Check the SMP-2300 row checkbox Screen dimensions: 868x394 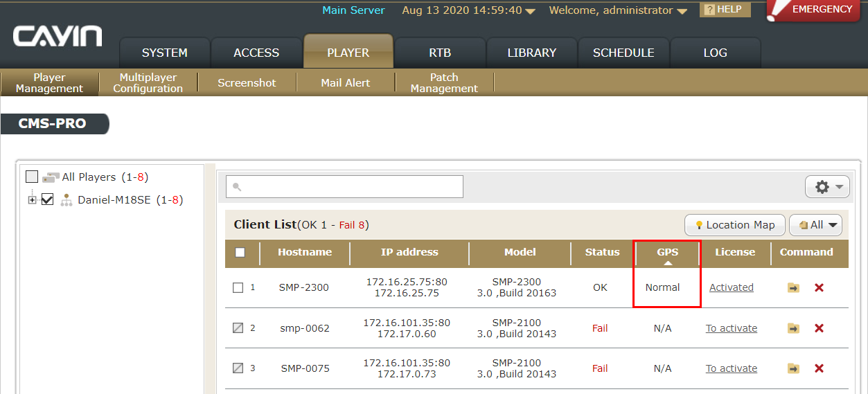point(238,287)
